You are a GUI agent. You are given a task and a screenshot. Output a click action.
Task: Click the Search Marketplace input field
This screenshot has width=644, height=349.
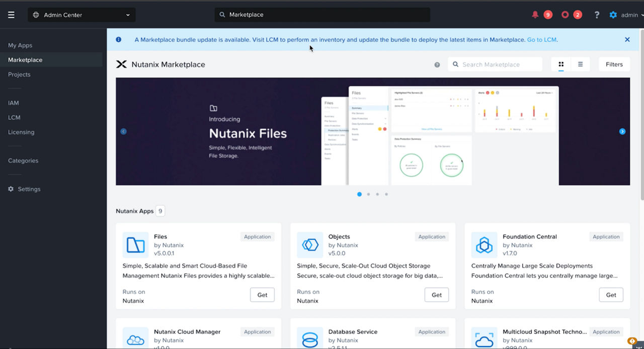[x=495, y=64]
